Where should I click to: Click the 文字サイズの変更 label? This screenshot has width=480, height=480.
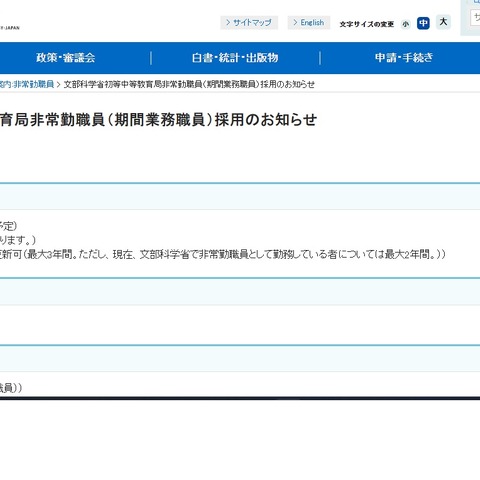(x=366, y=24)
